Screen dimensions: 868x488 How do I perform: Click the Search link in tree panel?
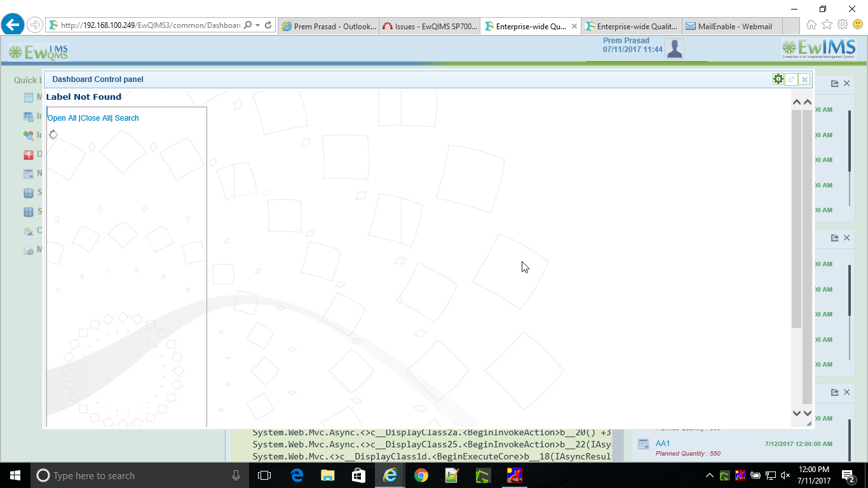pos(126,118)
